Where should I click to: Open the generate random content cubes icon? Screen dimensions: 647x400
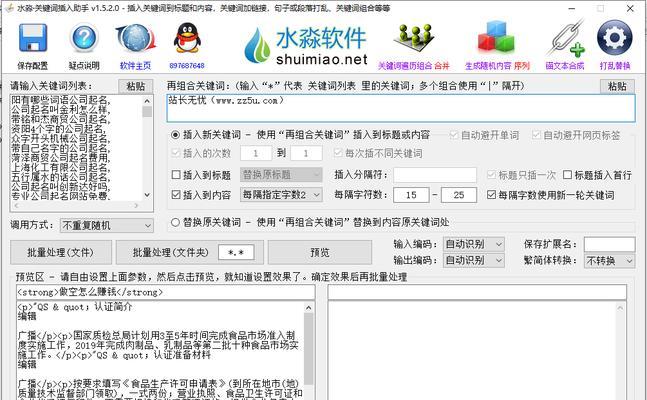[x=496, y=38]
